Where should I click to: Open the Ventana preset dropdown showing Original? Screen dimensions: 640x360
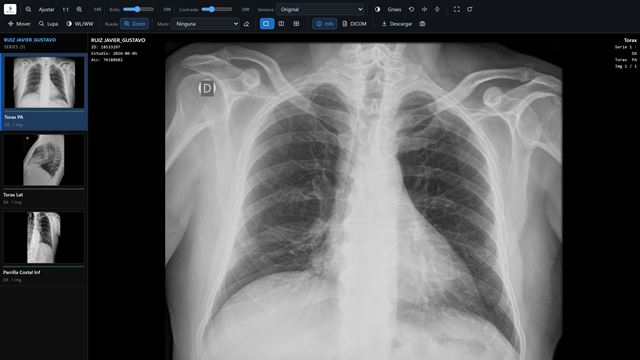click(x=320, y=9)
